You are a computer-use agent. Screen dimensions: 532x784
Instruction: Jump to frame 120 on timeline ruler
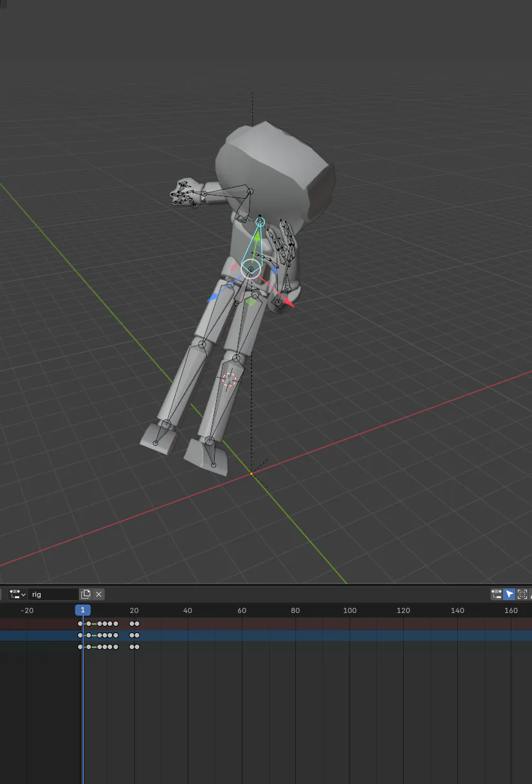tap(403, 610)
